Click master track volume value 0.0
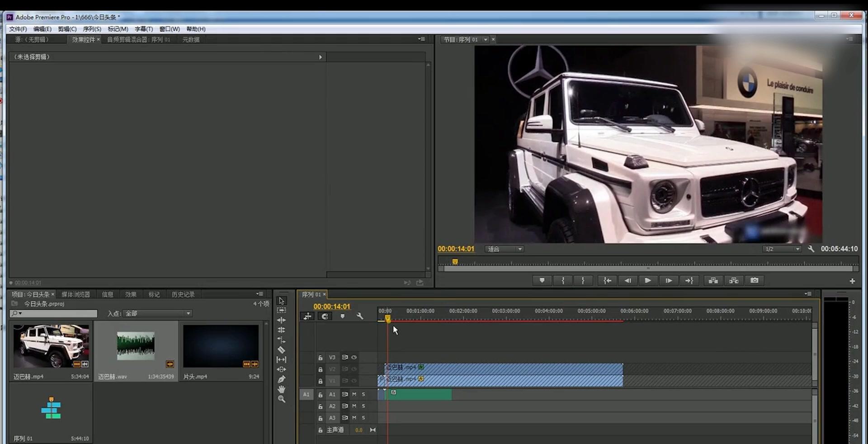 tap(359, 430)
